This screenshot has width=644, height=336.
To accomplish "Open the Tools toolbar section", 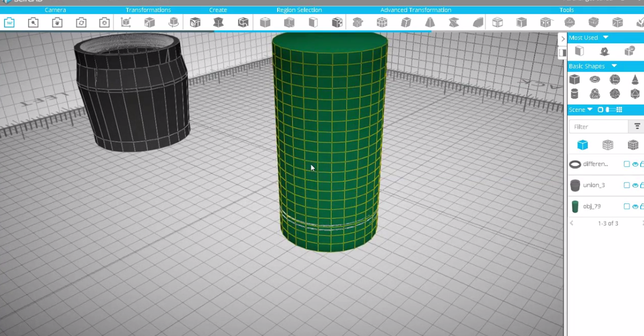I will click(x=567, y=10).
